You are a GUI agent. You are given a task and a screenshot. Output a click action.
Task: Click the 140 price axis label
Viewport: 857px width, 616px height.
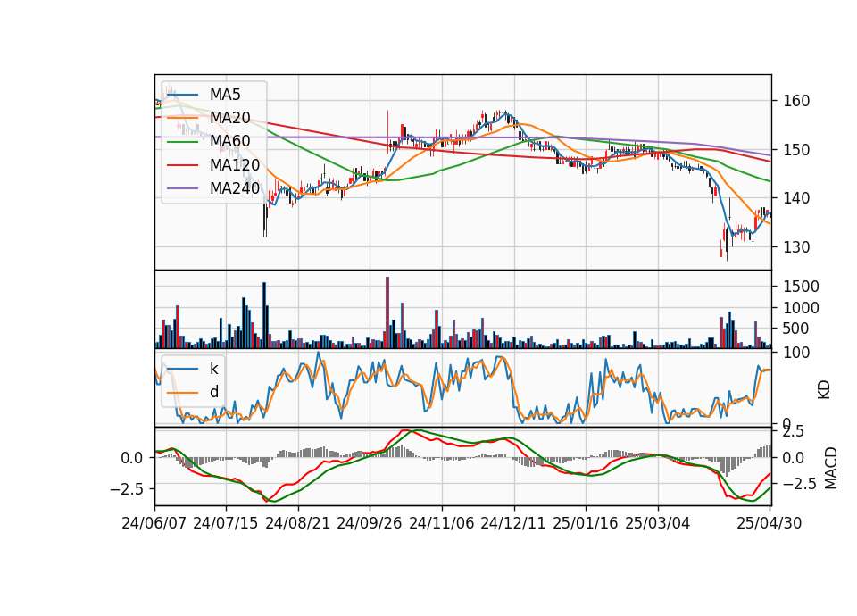(x=796, y=198)
